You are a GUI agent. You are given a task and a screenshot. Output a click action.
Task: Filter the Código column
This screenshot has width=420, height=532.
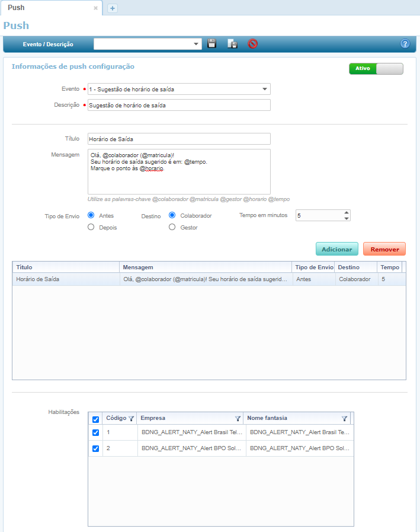[132, 419]
